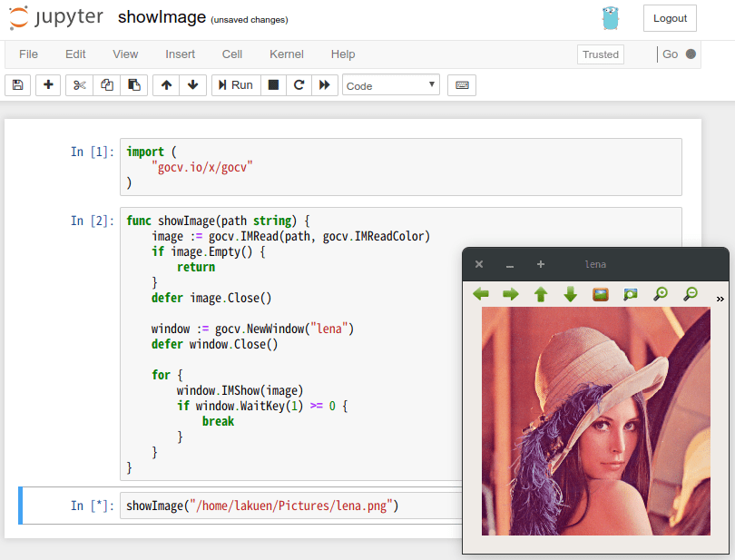
Task: Click the magnifier-over-picture icon in the lena window toolbar
Action: tap(631, 294)
